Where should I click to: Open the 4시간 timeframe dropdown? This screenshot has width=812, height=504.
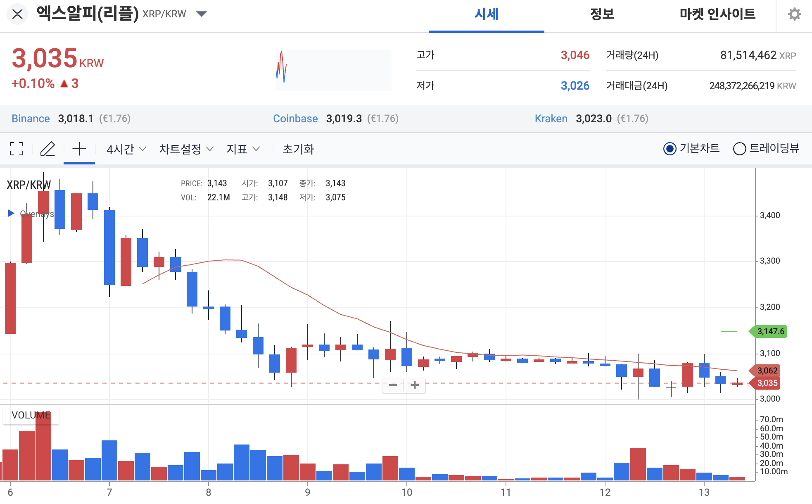coord(125,149)
